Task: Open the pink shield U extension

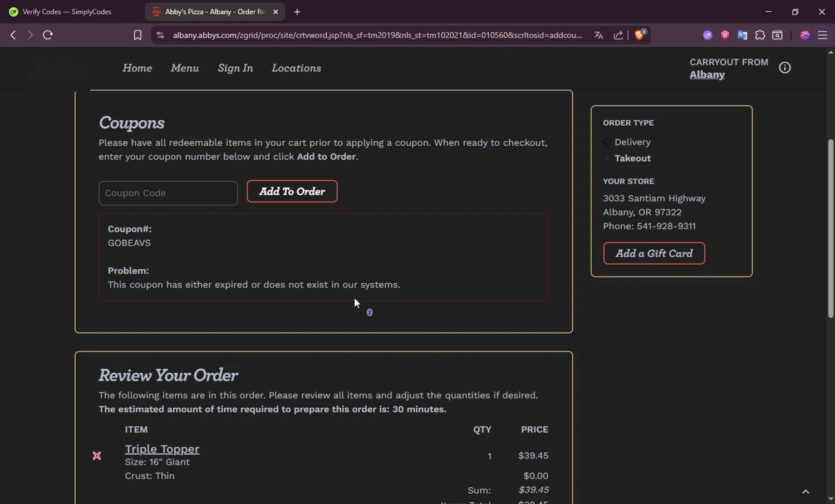Action: coord(725,35)
